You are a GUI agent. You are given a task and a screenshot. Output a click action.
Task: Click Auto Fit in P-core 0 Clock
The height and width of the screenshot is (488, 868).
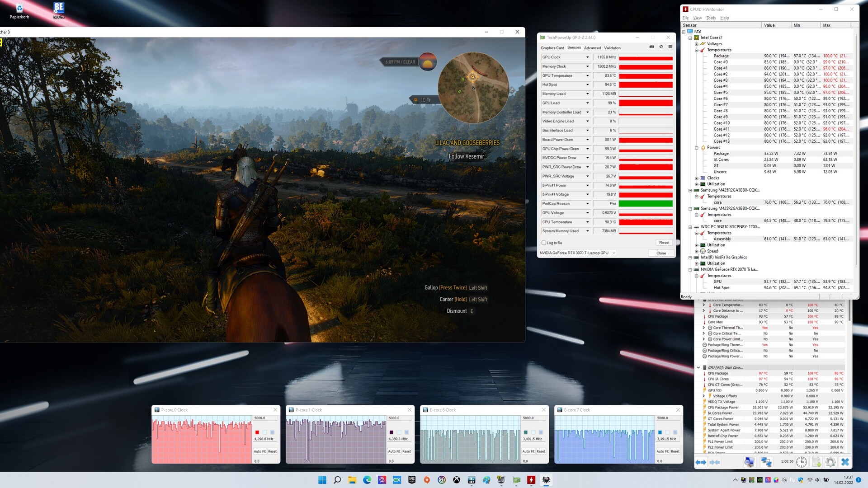(x=259, y=451)
